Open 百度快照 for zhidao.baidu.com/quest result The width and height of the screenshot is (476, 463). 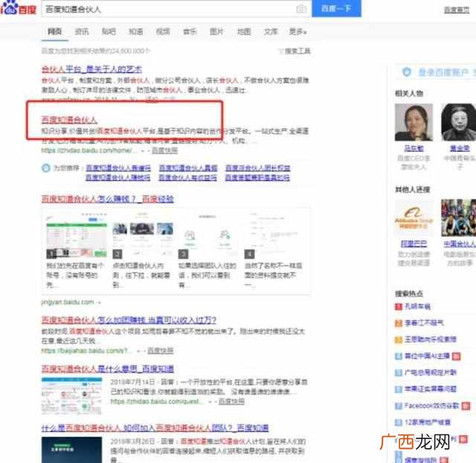(231, 401)
